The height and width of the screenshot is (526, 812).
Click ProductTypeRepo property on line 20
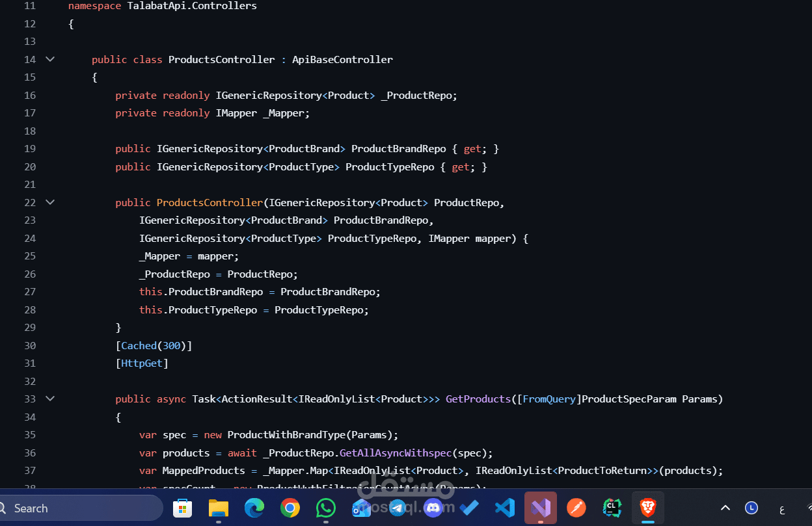pos(390,166)
